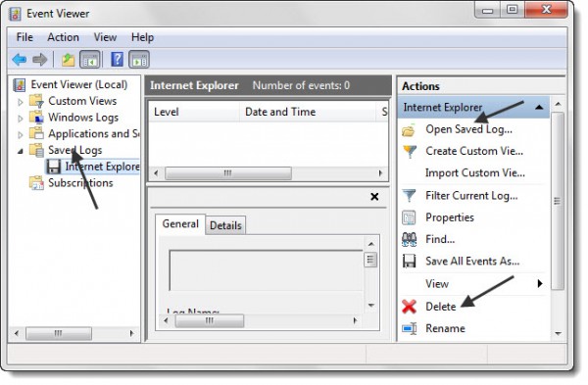Click the Find binoculars icon
The width and height of the screenshot is (588, 385).
pos(409,239)
